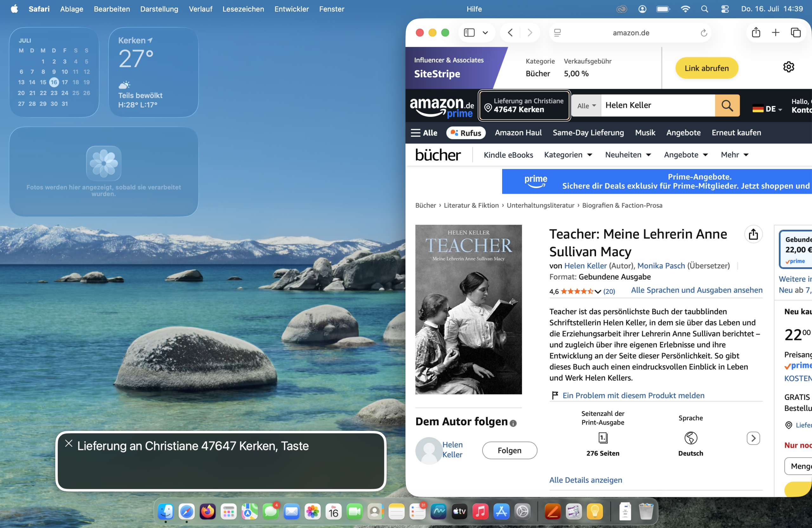Expand the Safari sidebar options chevron

click(485, 33)
